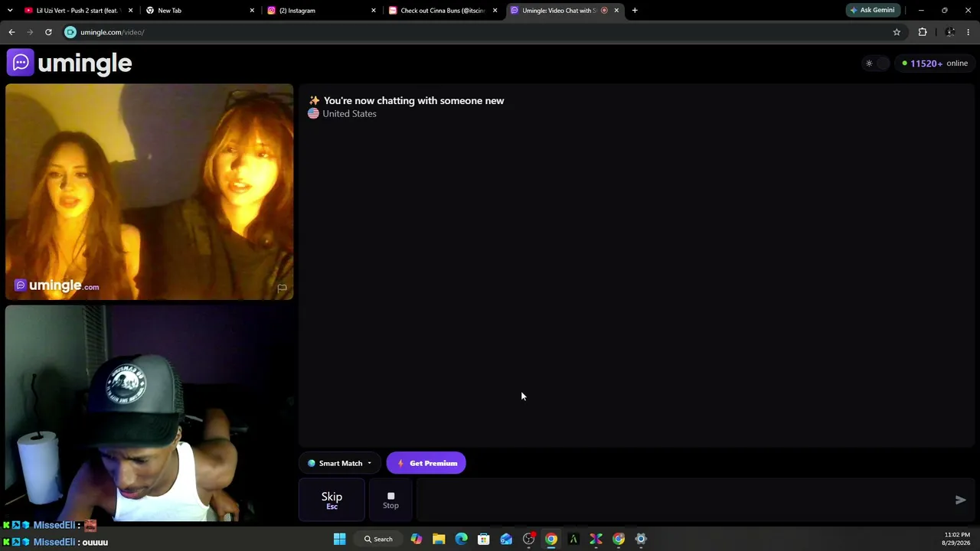Open the green A-logo taskbar app
This screenshot has width=980, height=551.
(573, 539)
